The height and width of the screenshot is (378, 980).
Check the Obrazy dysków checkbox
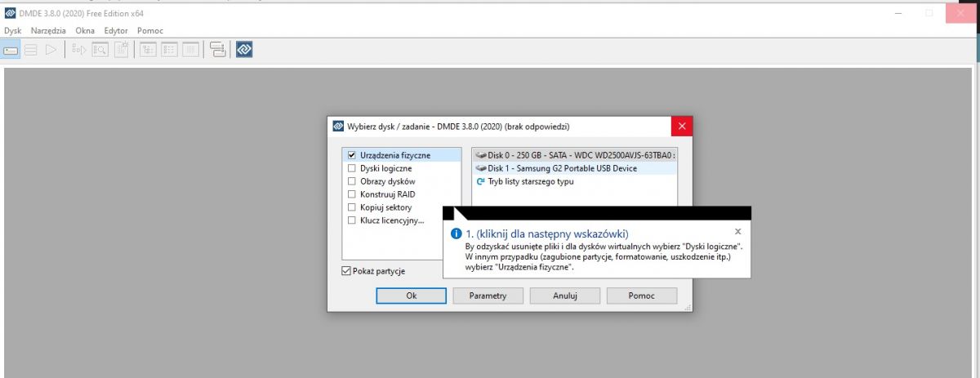352,181
